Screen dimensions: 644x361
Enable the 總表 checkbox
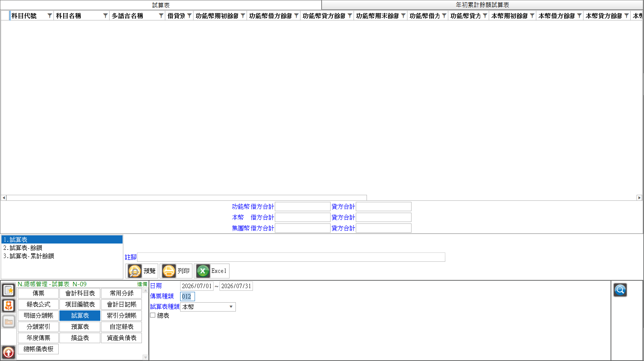pyautogui.click(x=153, y=315)
